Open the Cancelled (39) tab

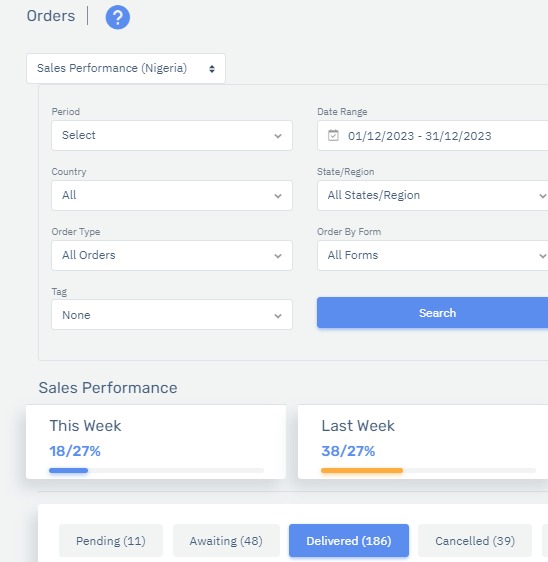point(475,540)
